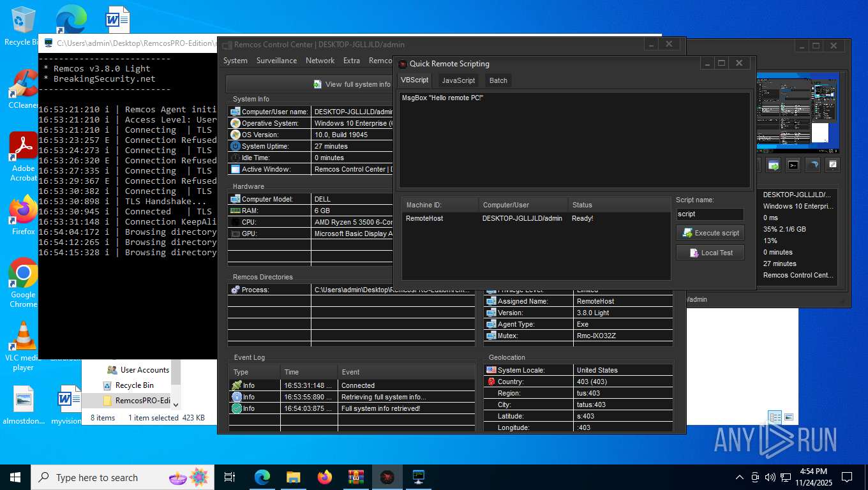868x490 pixels.
Task: Click the Computer/User name row icon
Action: click(236, 112)
